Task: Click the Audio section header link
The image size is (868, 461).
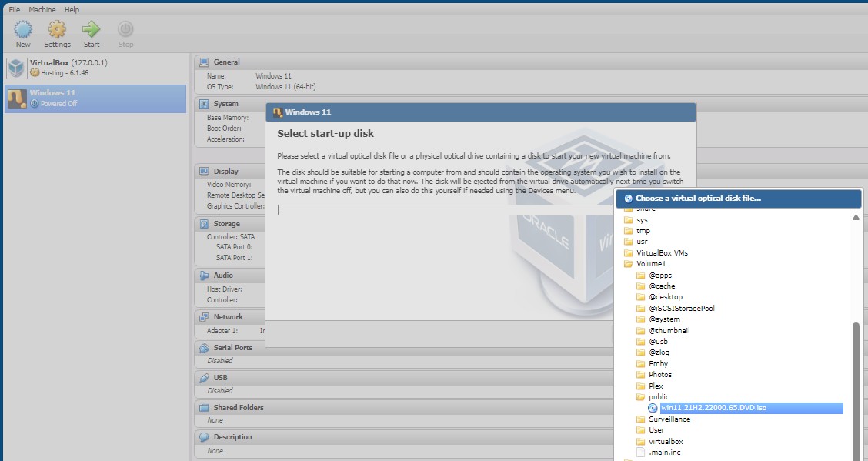Action: pos(223,275)
